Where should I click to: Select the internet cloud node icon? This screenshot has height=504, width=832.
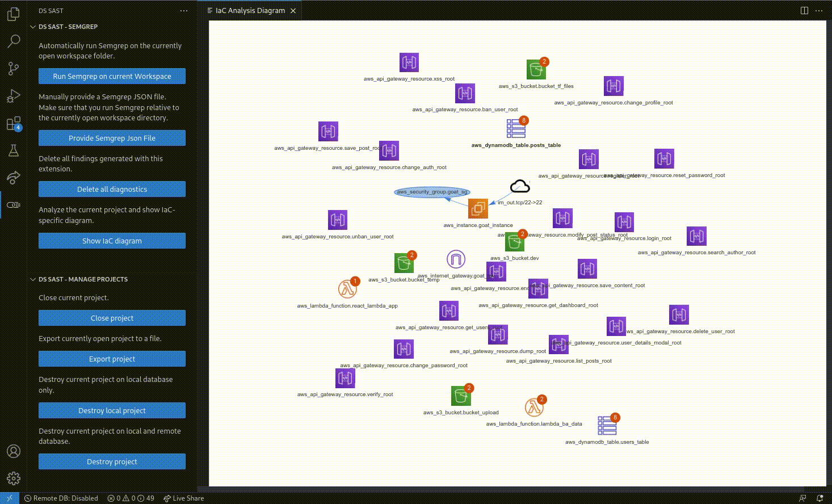520,186
